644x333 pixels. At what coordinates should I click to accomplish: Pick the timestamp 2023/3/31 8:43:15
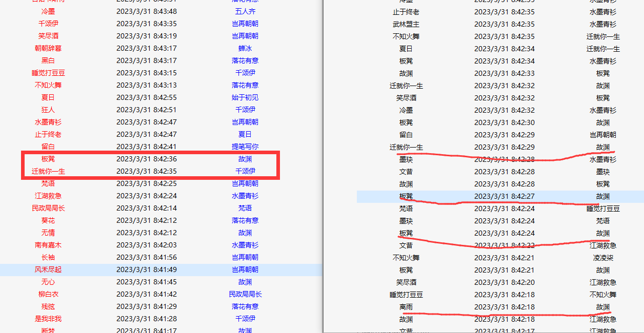[147, 73]
